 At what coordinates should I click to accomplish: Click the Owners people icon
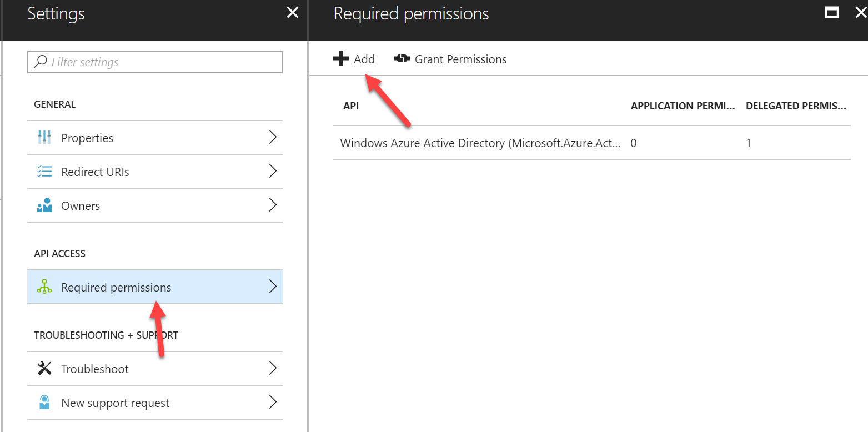click(x=44, y=205)
